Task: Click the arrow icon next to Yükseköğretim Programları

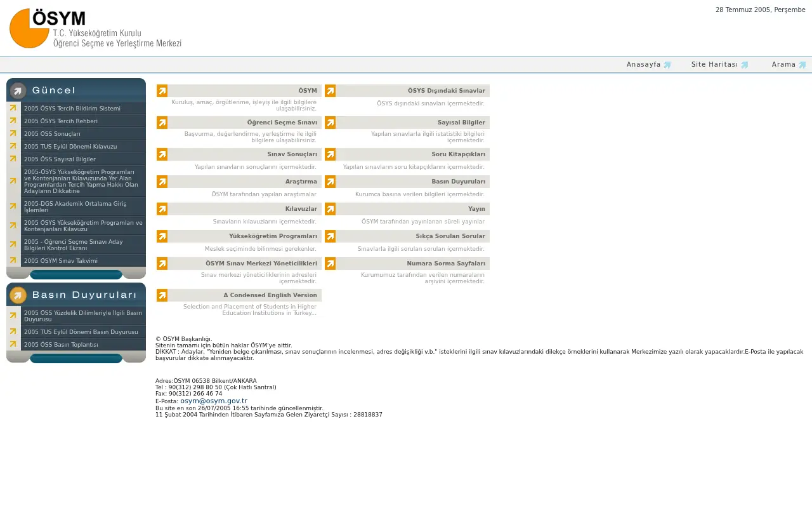Action: point(162,236)
